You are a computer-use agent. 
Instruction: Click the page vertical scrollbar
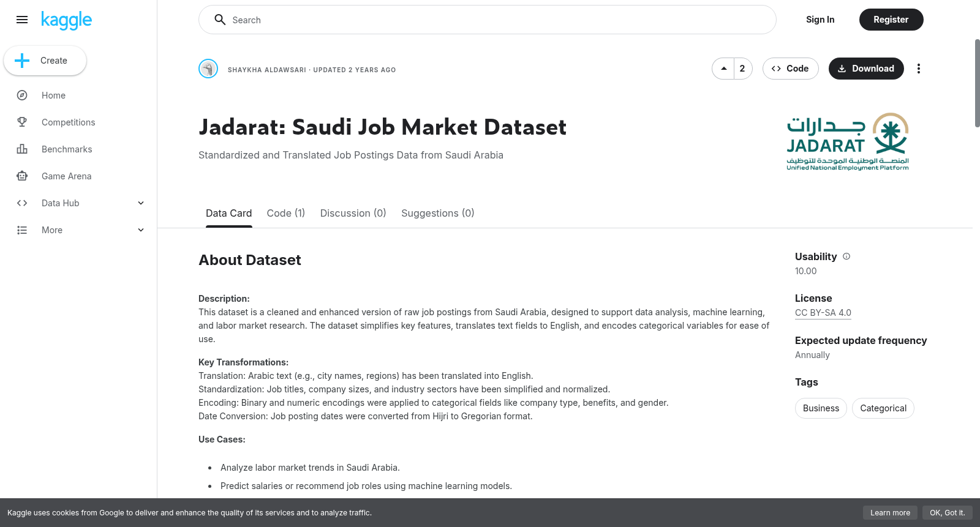coord(977,83)
